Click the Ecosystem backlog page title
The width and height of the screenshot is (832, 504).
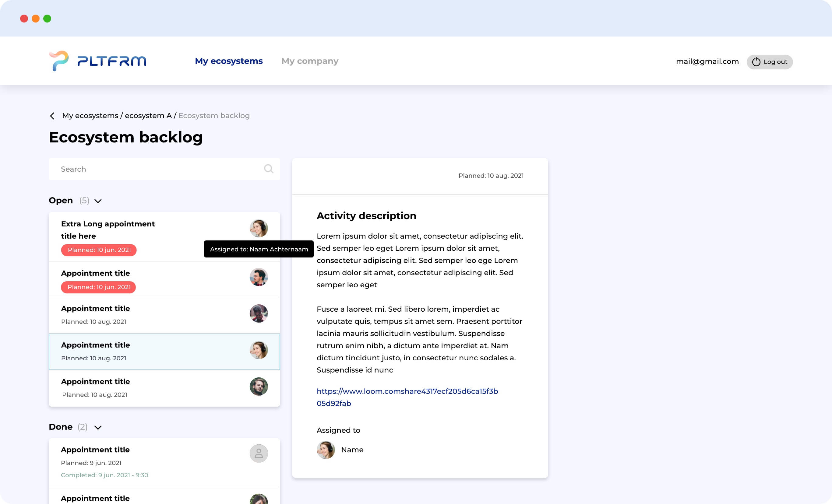click(x=125, y=137)
